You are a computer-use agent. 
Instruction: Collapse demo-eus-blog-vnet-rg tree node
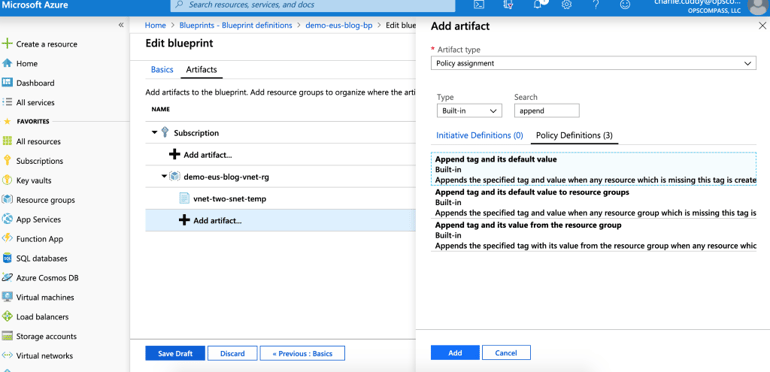tap(165, 177)
